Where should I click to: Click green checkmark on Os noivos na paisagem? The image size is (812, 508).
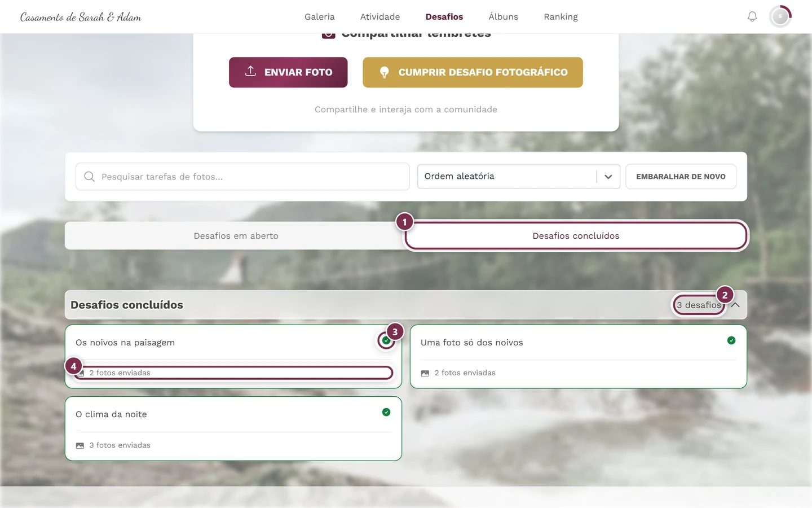click(x=386, y=340)
